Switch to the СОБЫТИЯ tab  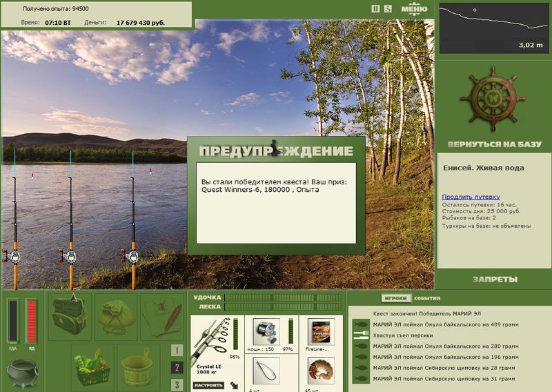(x=427, y=298)
